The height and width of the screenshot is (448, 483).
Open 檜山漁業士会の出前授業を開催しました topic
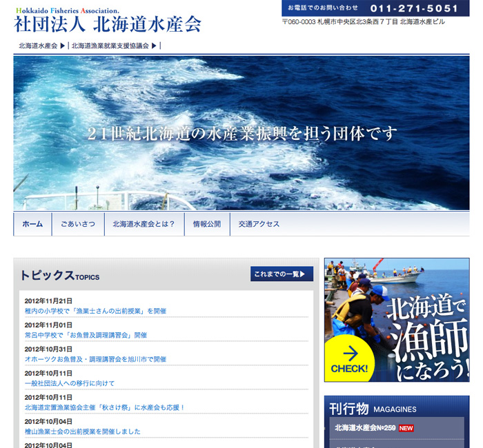(82, 431)
